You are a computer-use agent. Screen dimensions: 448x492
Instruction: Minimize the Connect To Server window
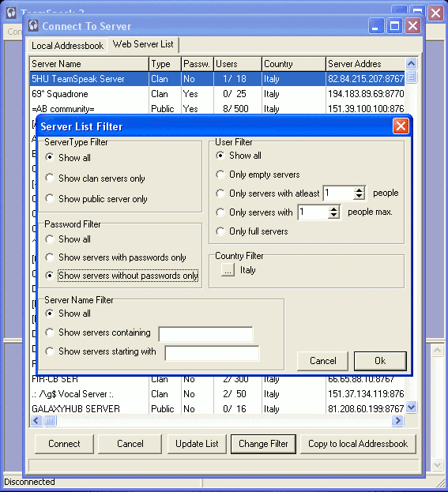pos(376,26)
